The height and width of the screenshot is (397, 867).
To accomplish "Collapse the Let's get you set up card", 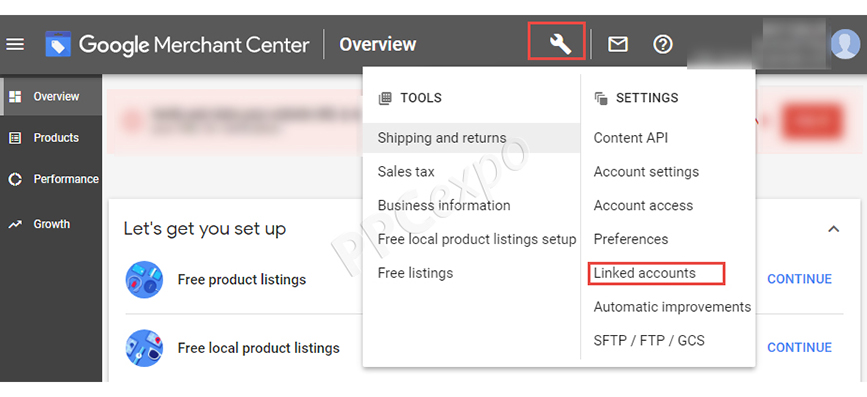I will pos(833,229).
